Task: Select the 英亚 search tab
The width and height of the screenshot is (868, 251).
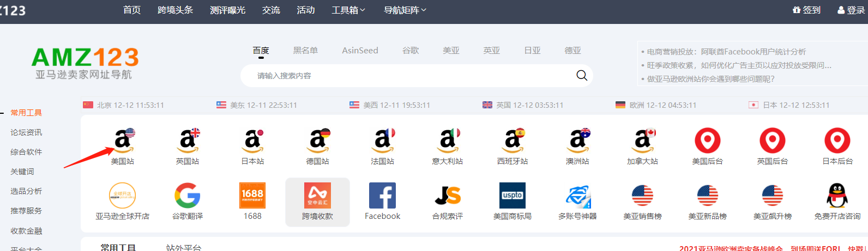Action: point(491,51)
